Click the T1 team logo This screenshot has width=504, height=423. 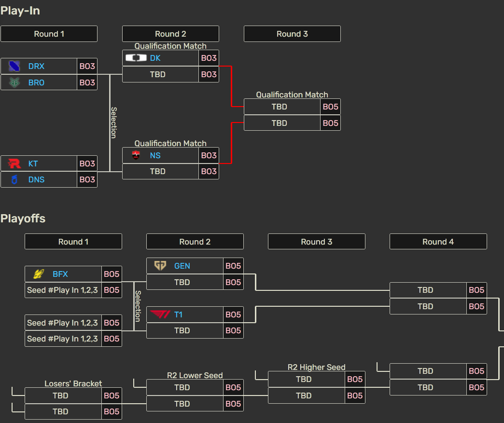(x=160, y=314)
